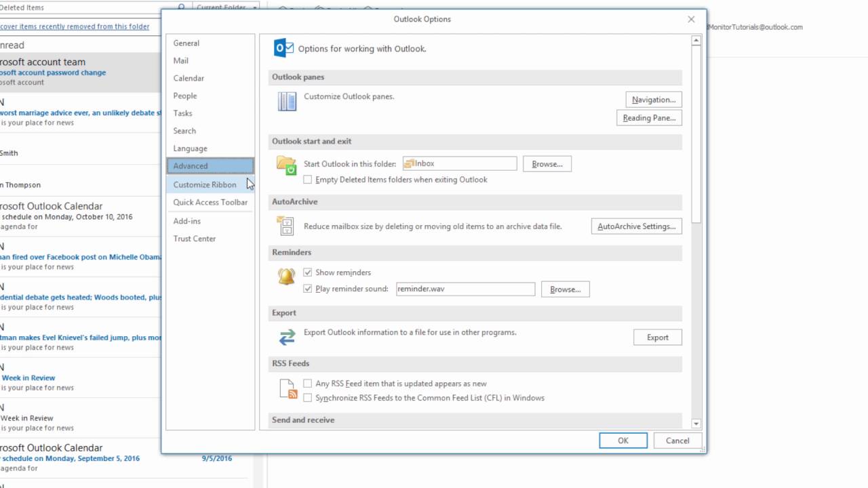This screenshot has width=868, height=488.
Task: Go to the People options category
Action: [x=210, y=96]
